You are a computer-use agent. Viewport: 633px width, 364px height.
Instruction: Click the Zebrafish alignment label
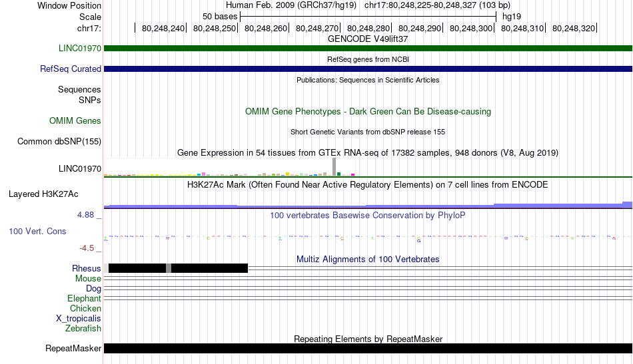click(83, 329)
